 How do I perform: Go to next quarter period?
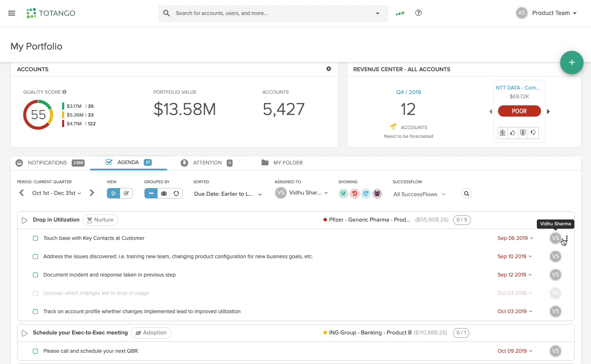coord(92,193)
